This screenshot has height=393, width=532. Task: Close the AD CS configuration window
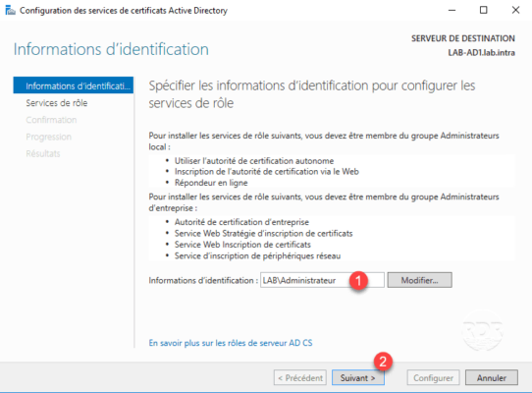(515, 10)
